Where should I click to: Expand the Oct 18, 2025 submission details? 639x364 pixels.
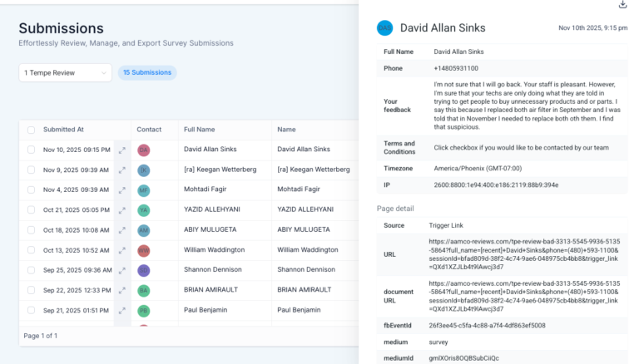[122, 230]
